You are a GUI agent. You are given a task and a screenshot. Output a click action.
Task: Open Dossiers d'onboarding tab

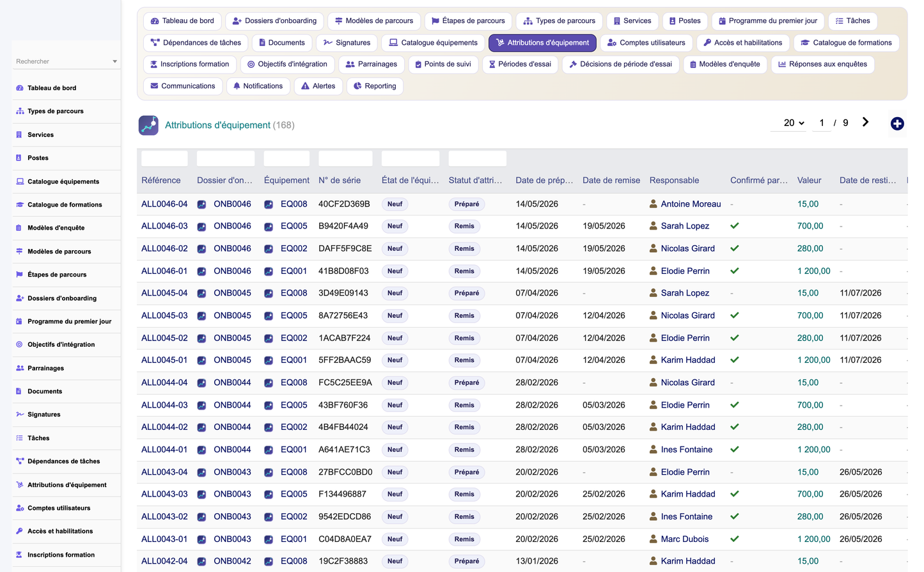[274, 21]
